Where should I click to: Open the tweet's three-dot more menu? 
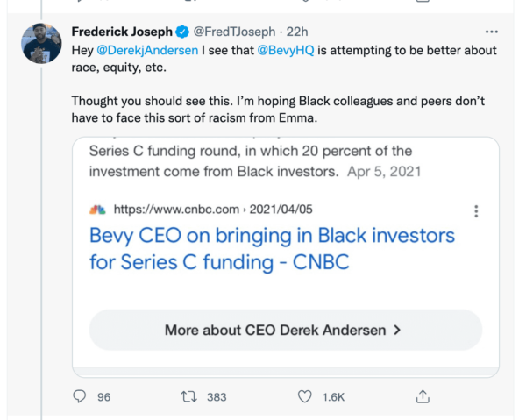point(492,32)
